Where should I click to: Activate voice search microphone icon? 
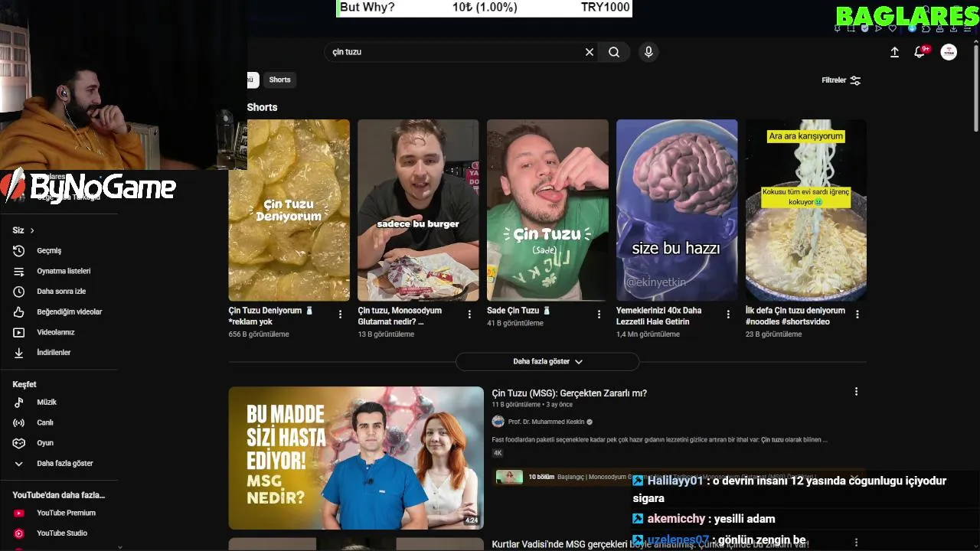(648, 52)
